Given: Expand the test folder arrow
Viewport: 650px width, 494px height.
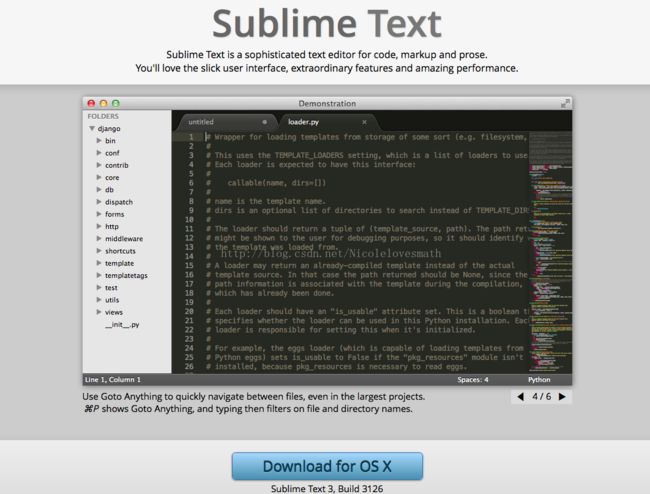Looking at the screenshot, I should pyautogui.click(x=99, y=288).
